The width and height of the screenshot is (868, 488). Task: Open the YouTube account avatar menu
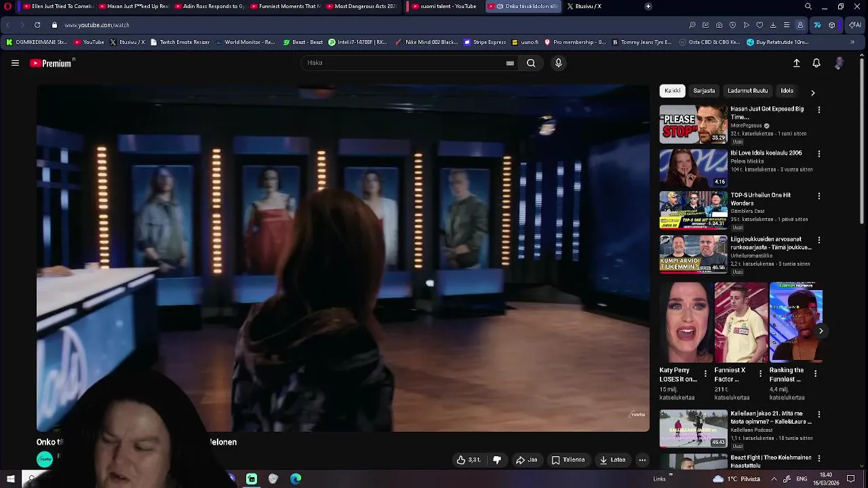839,63
